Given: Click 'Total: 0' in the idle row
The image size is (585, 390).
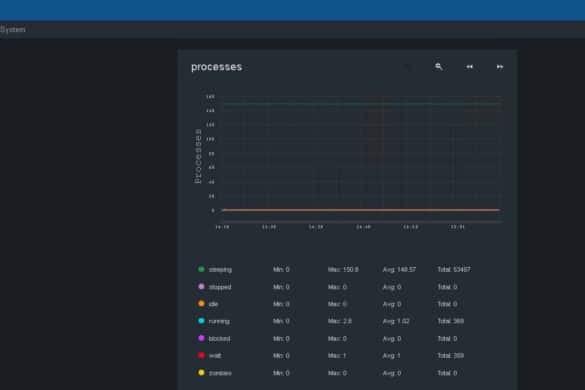Looking at the screenshot, I should click(447, 304).
